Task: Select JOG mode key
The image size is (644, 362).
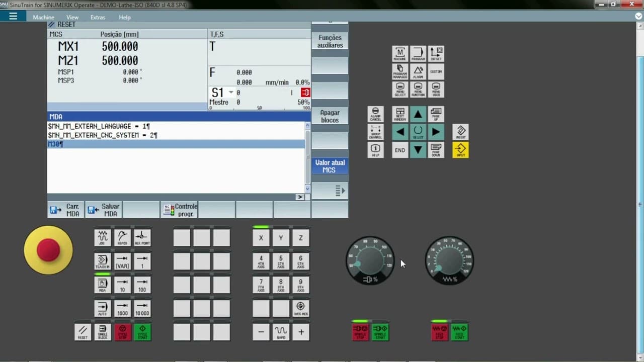Action: pos(103,237)
